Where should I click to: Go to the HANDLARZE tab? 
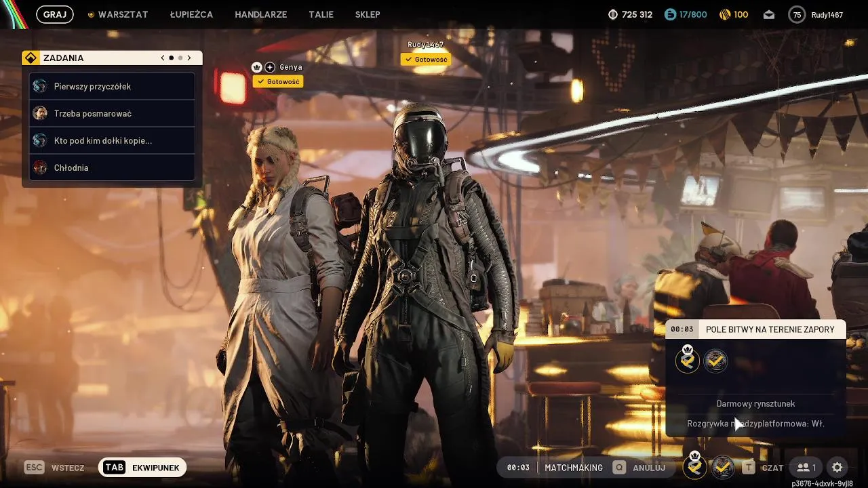(x=260, y=14)
